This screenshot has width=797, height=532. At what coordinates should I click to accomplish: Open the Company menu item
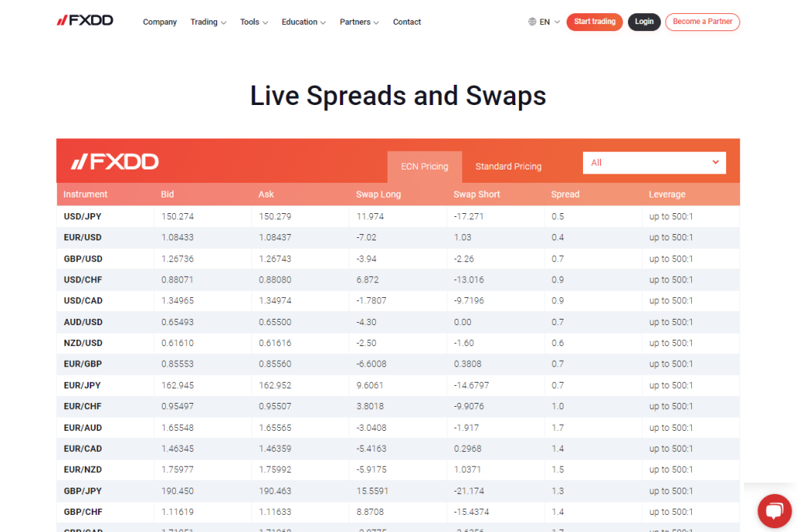pyautogui.click(x=160, y=22)
